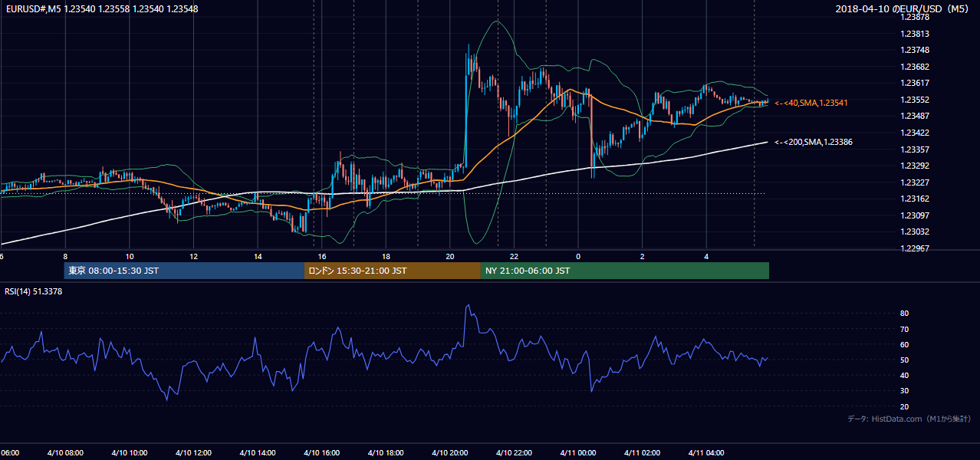Viewport: 980px width, 460px height.
Task: Click the bottom time label 4/10 22:00
Action: click(x=514, y=453)
